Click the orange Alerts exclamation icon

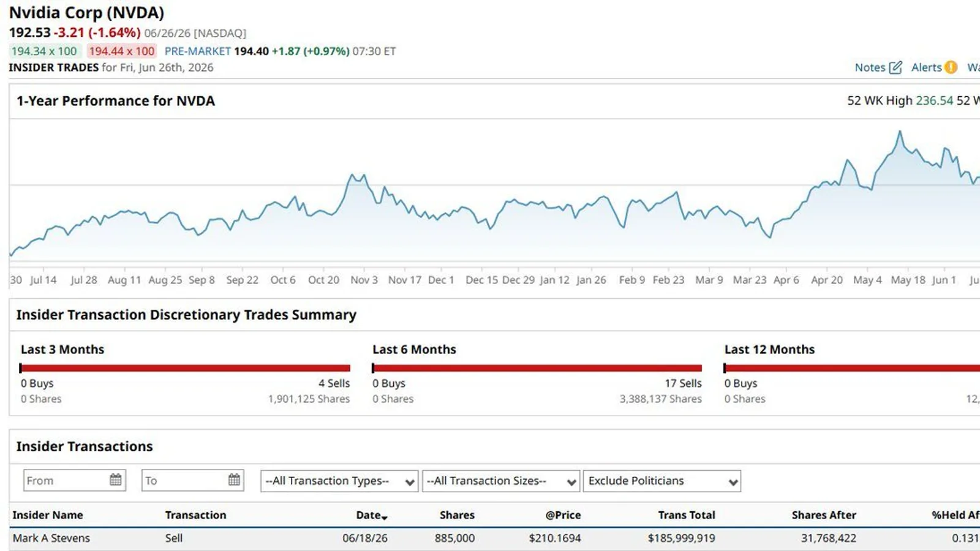[x=951, y=67]
